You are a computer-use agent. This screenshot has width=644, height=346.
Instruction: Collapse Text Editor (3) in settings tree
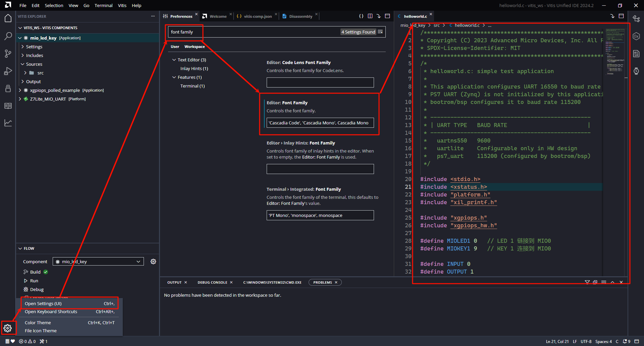[174, 60]
